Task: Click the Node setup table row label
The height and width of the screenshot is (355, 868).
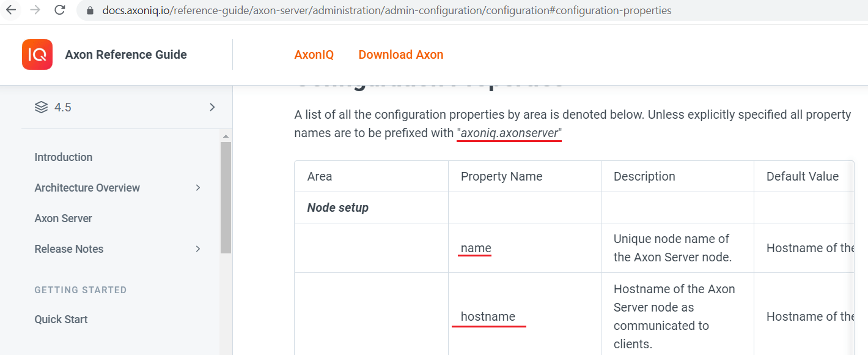Action: [338, 207]
